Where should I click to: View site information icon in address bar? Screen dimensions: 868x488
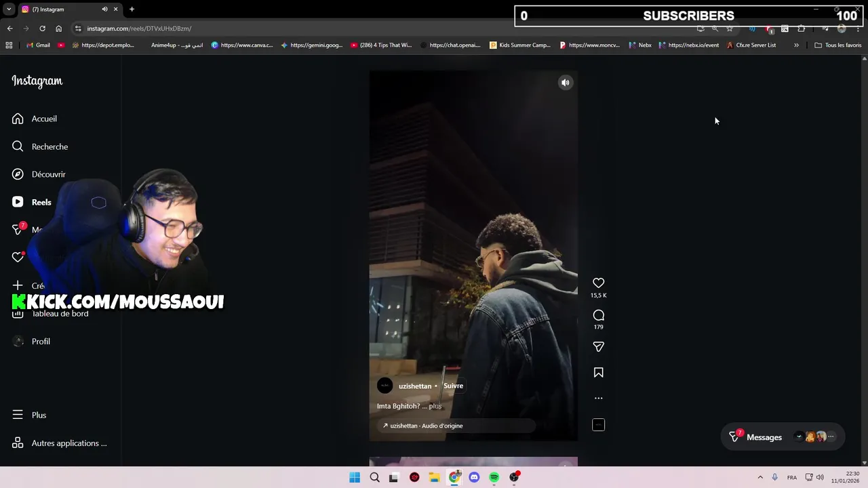(x=78, y=28)
